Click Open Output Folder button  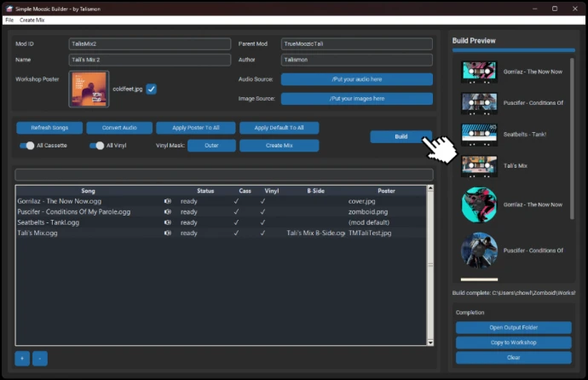pyautogui.click(x=513, y=328)
